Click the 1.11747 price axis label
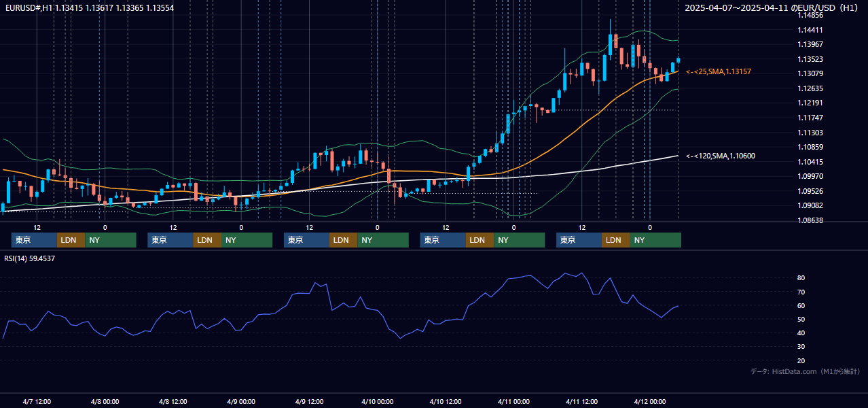The image size is (868, 408). pyautogui.click(x=810, y=118)
